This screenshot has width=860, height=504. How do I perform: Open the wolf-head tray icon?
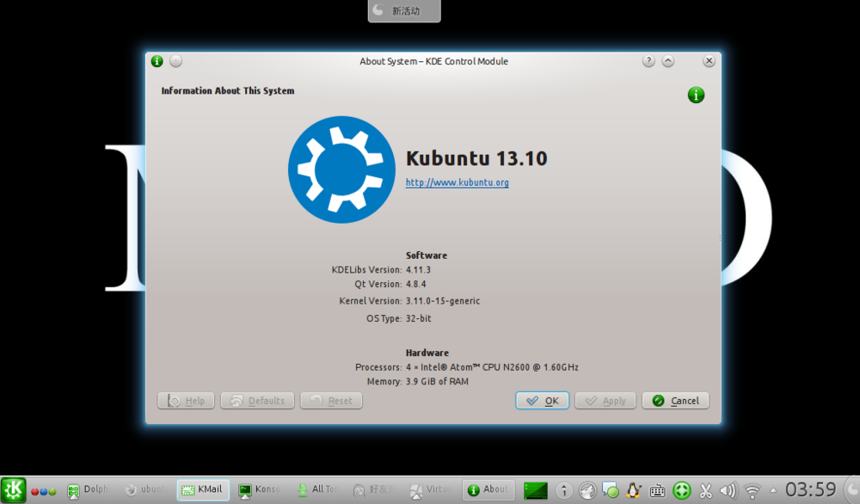pos(587,490)
